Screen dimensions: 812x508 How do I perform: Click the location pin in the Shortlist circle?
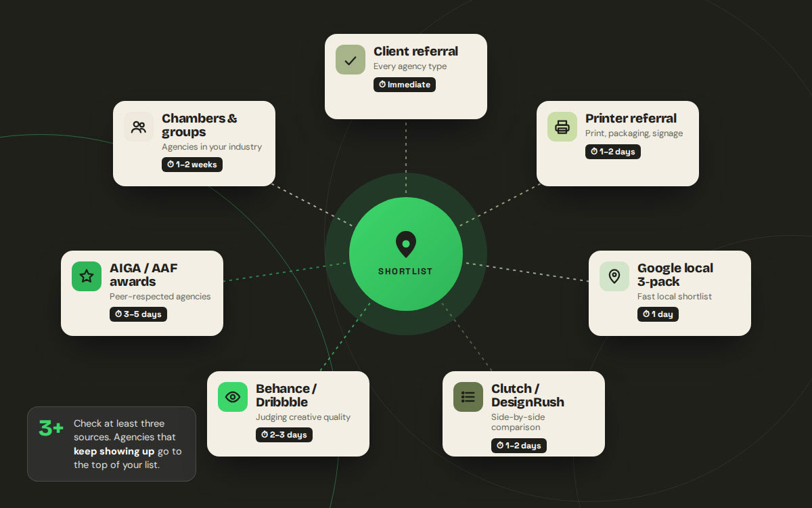(x=405, y=245)
